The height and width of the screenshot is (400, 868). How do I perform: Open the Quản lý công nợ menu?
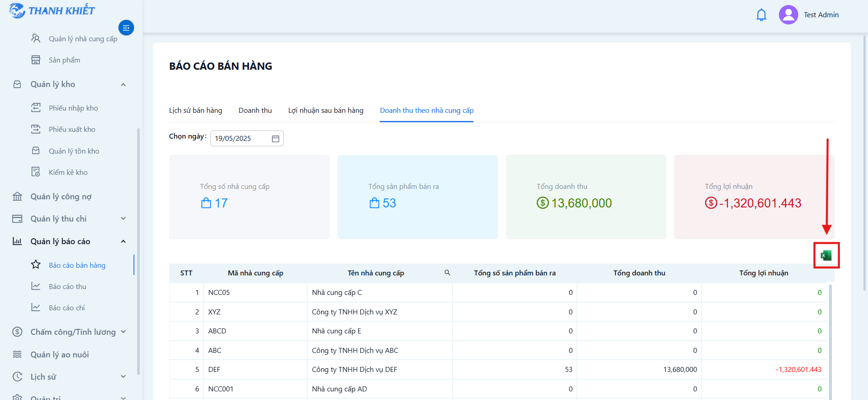coord(61,197)
